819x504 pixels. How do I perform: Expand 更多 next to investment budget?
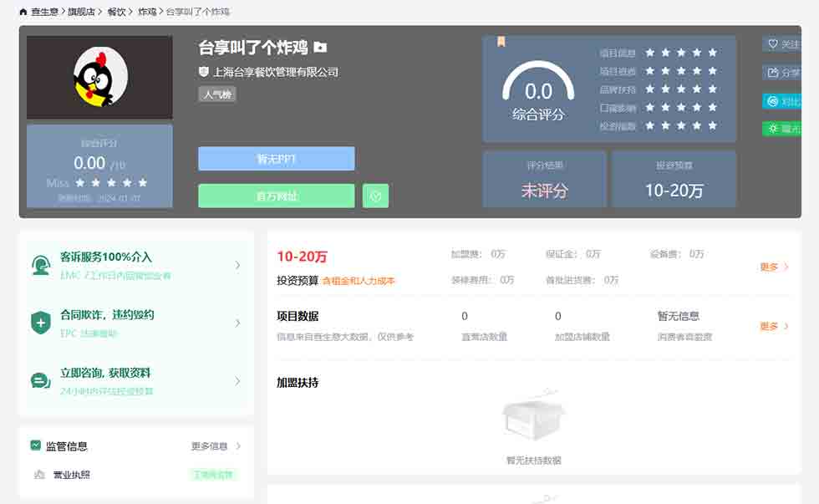click(x=774, y=267)
